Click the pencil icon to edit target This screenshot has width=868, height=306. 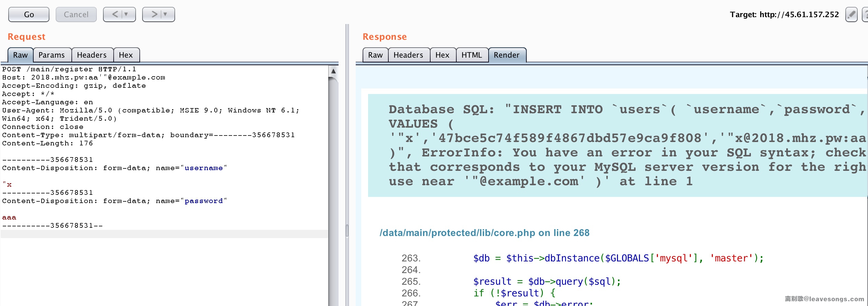pyautogui.click(x=851, y=14)
